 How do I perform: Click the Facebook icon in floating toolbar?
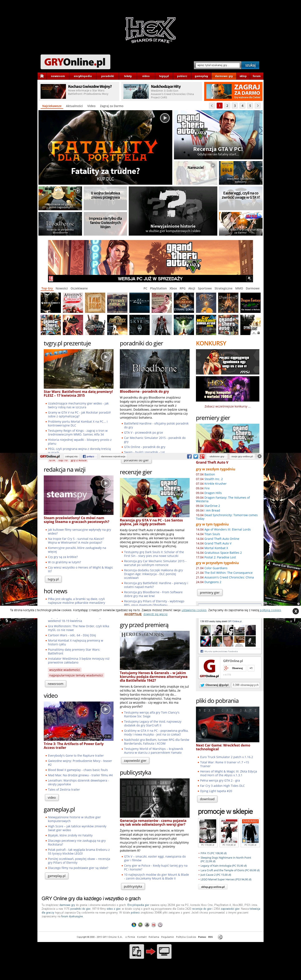click(x=189, y=456)
